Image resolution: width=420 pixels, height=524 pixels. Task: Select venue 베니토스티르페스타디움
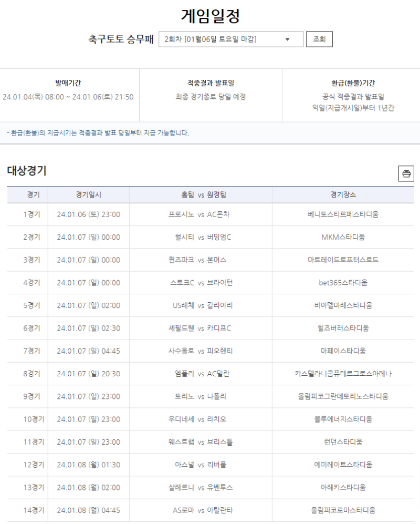(343, 214)
